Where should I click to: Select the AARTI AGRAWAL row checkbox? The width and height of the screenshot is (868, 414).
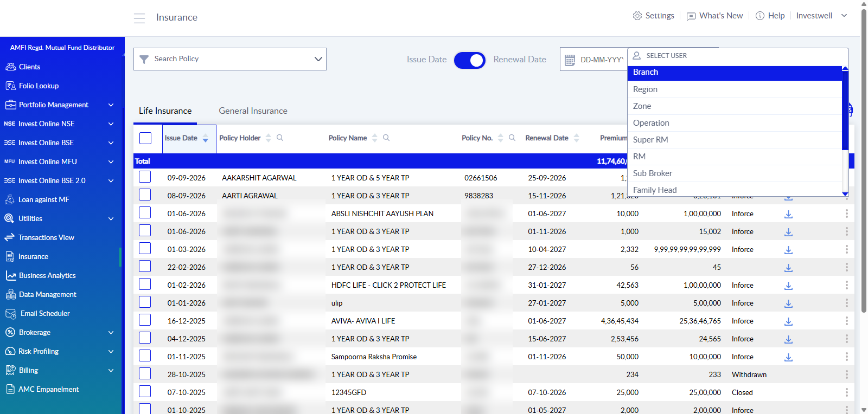click(145, 195)
